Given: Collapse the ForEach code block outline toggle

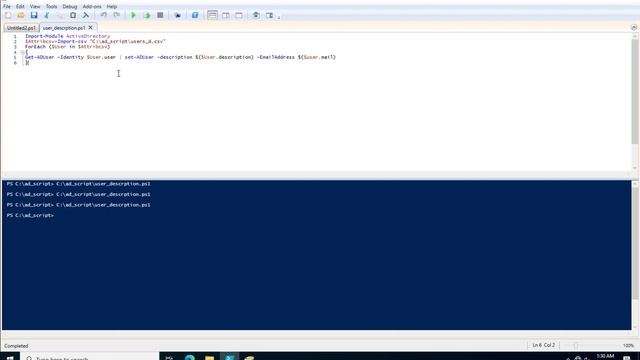Looking at the screenshot, I should tap(22, 52).
